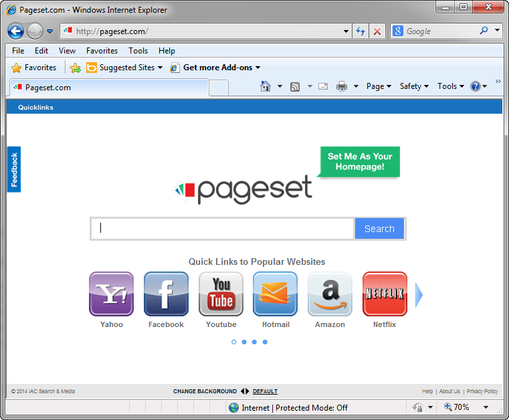Click the pageset logo
Screen dimensions: 509x420
pyautogui.click(x=243, y=190)
